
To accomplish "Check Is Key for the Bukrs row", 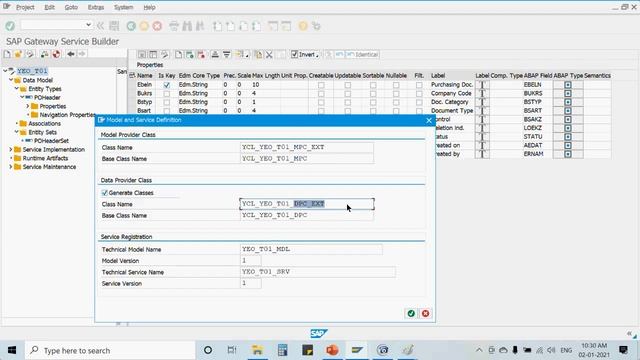I will point(167,93).
